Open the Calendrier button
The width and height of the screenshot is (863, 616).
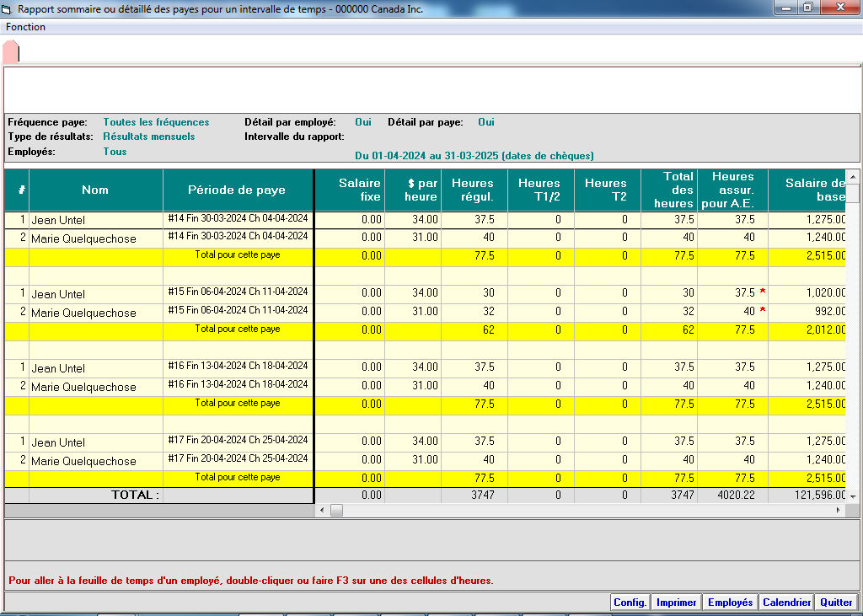coord(786,603)
